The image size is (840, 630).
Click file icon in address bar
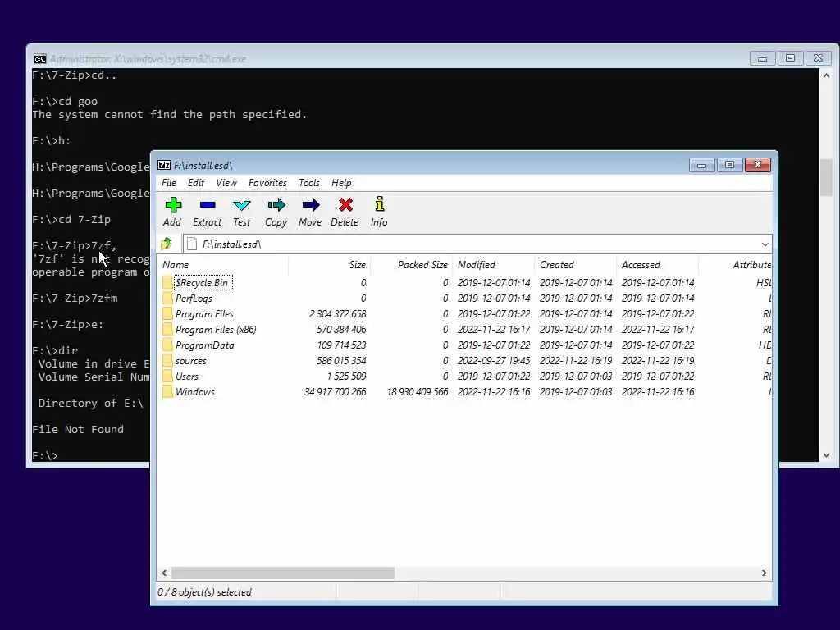[x=192, y=244]
